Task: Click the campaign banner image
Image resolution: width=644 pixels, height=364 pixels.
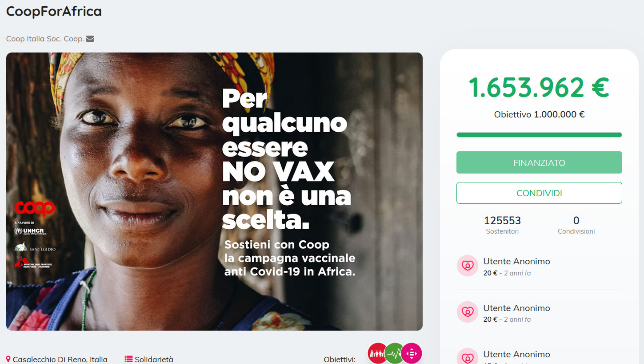Action: (x=214, y=191)
